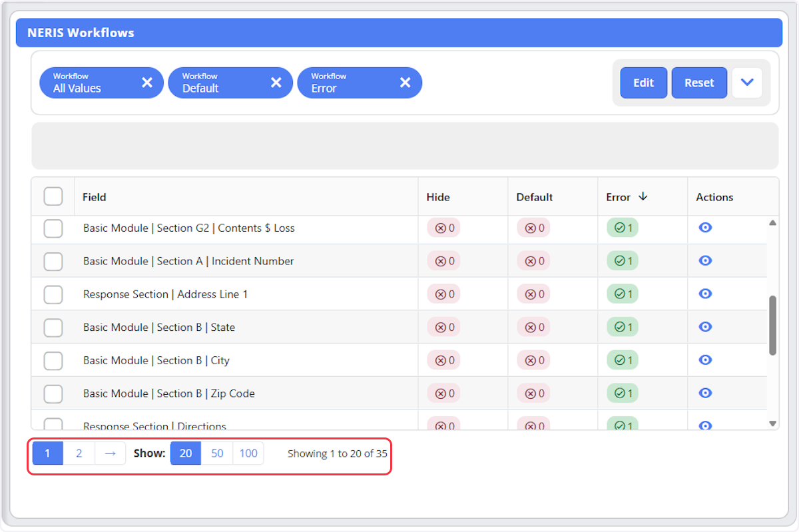Select 'Basic Module | Section B | City' text
The height and width of the screenshot is (532, 799).
tap(156, 360)
